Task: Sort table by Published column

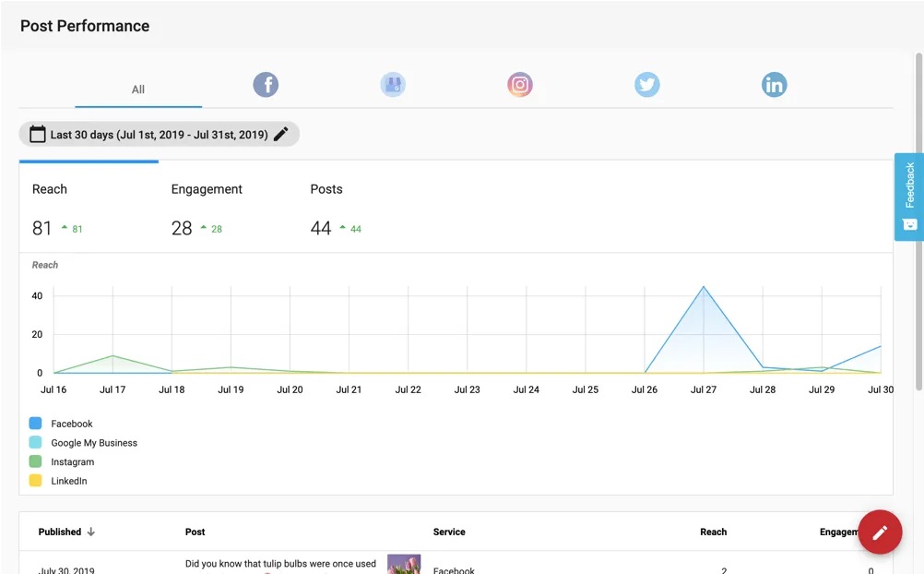Action: coord(66,532)
